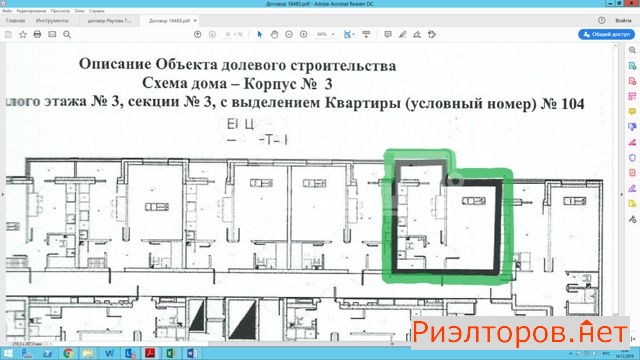Open the Окно menu
The height and width of the screenshot is (360, 640).
[80, 11]
